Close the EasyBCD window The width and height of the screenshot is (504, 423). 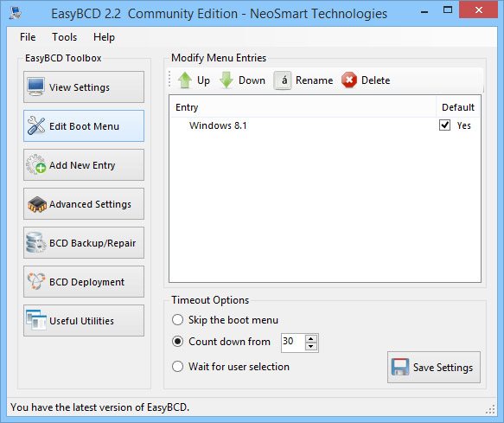[479, 10]
